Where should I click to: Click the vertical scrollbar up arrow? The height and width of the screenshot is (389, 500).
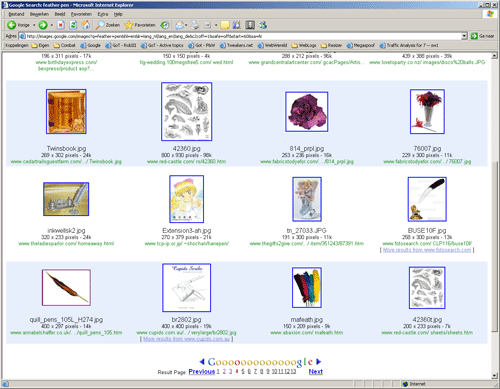click(x=495, y=56)
